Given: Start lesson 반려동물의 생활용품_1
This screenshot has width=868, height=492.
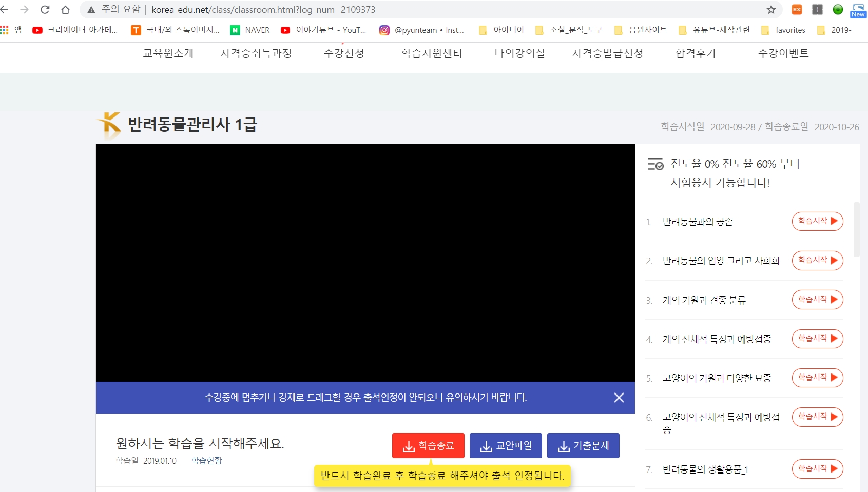Looking at the screenshot, I should click(x=818, y=469).
